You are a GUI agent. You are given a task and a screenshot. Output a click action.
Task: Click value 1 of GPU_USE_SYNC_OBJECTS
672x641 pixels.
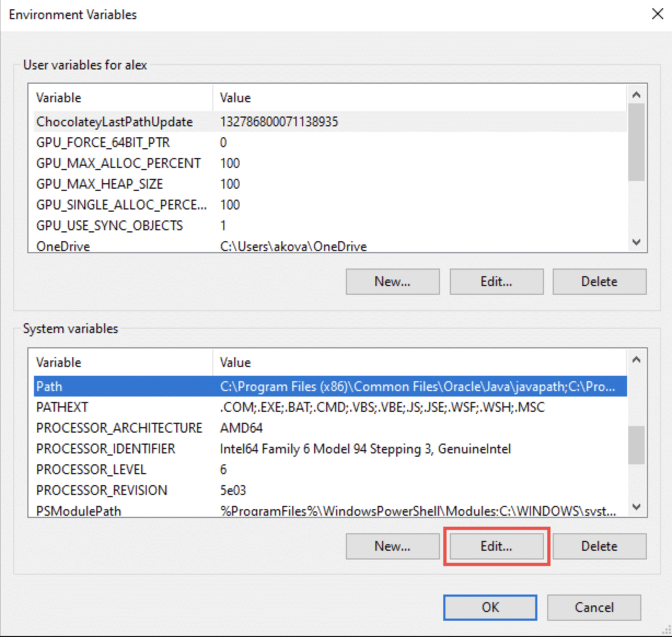pos(223,226)
